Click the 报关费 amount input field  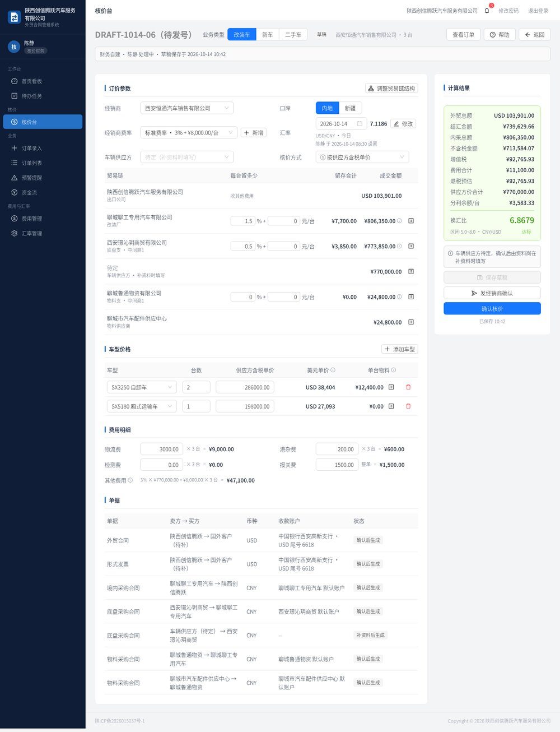click(337, 465)
